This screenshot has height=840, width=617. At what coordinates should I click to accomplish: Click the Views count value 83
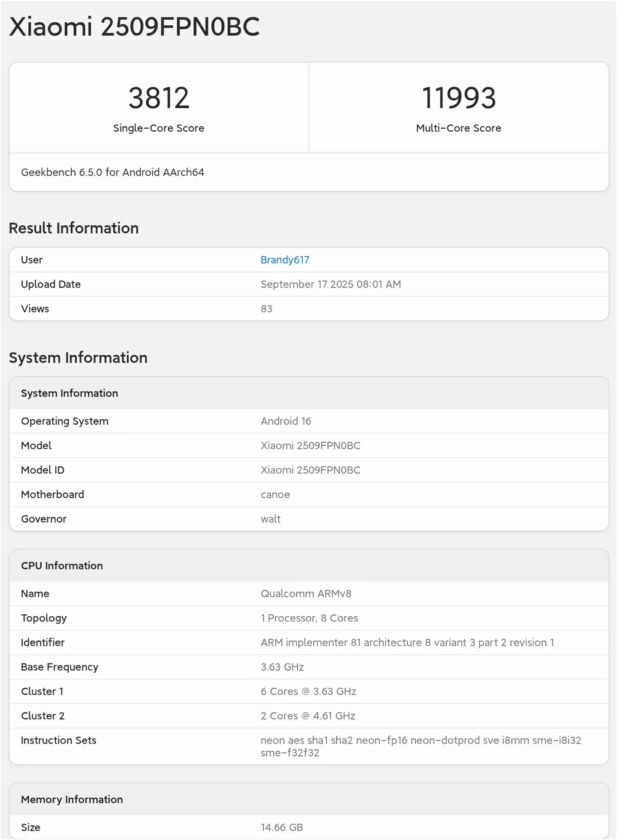coord(266,309)
